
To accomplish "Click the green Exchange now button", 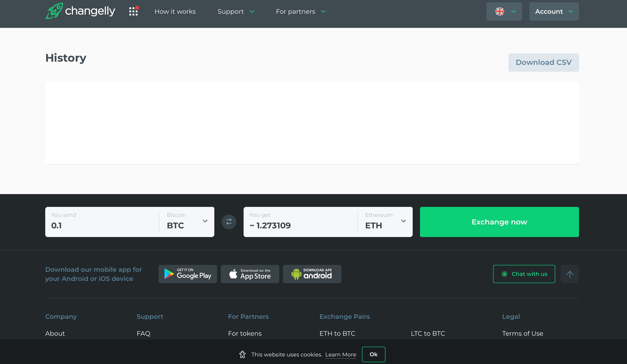I will [499, 222].
